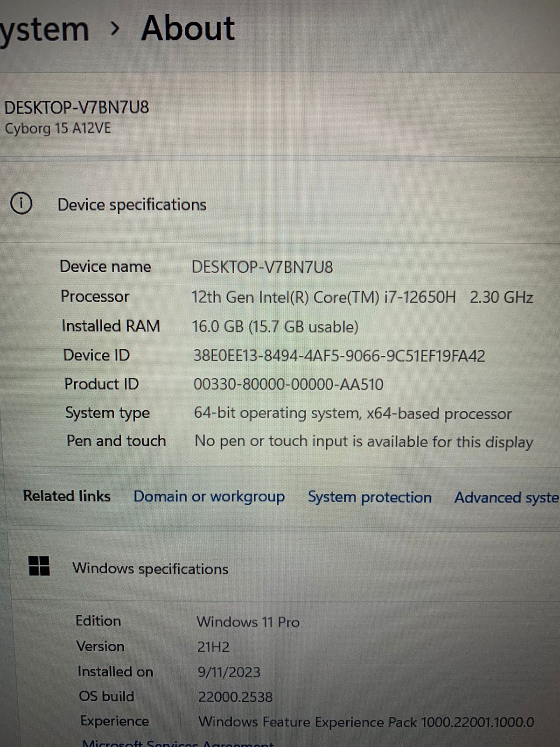This screenshot has height=747, width=560.
Task: Click the DESKTOP-V7BN7U8 header at the top
Action: tap(77, 108)
